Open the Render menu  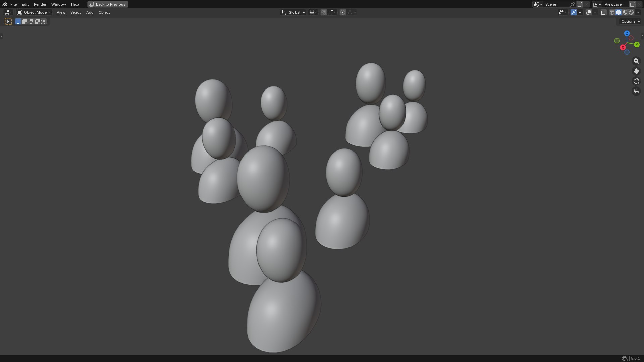coord(40,4)
